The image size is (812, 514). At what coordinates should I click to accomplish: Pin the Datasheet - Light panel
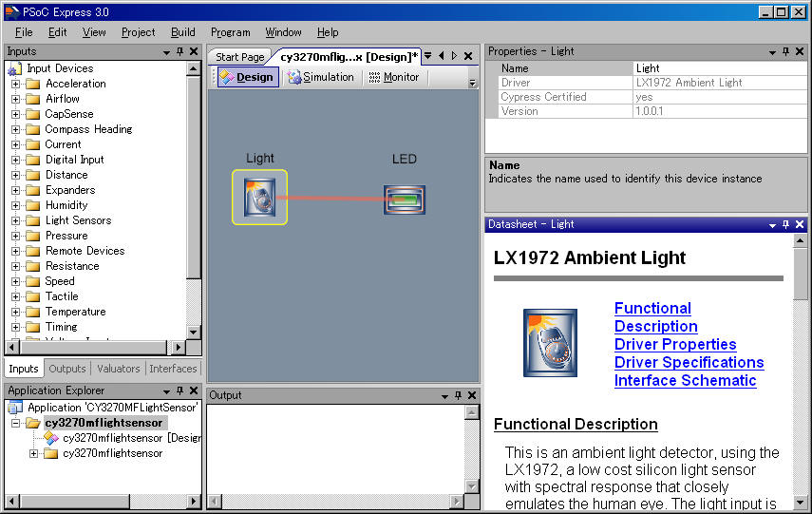coord(785,224)
